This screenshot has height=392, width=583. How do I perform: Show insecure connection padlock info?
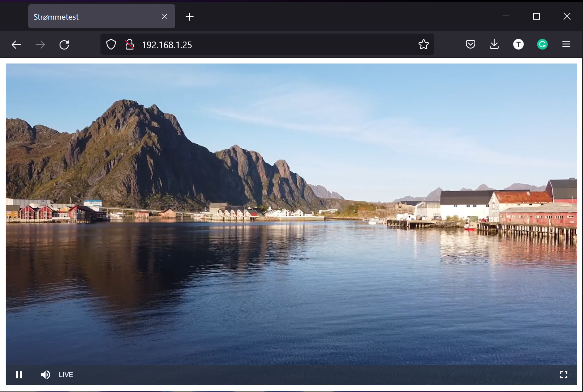(x=130, y=45)
